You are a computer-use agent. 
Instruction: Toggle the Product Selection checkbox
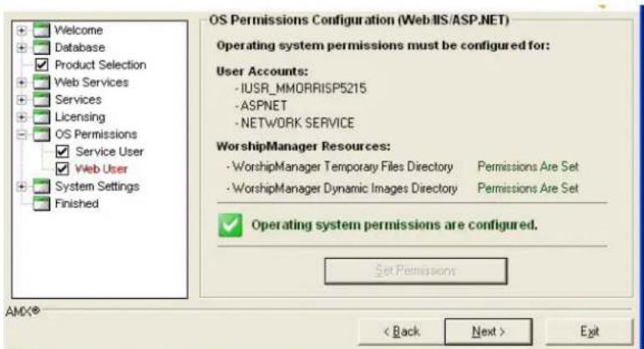[x=42, y=65]
